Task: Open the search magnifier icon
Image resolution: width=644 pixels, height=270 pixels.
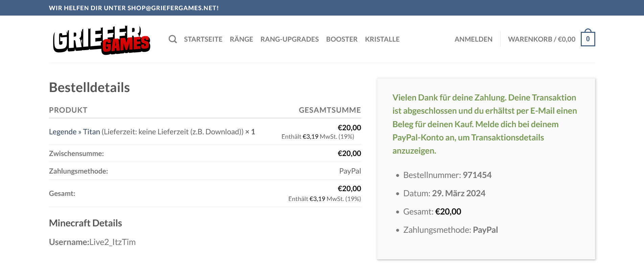Action: pyautogui.click(x=172, y=39)
